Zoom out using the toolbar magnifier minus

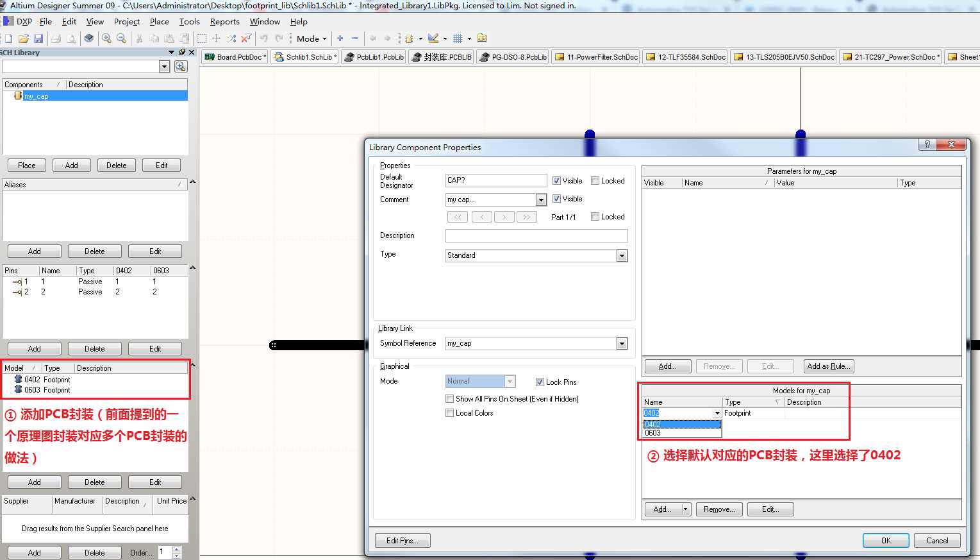click(x=121, y=38)
